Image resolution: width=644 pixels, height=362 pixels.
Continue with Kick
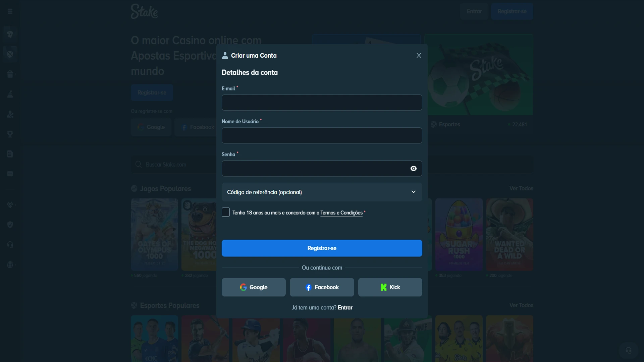point(390,287)
